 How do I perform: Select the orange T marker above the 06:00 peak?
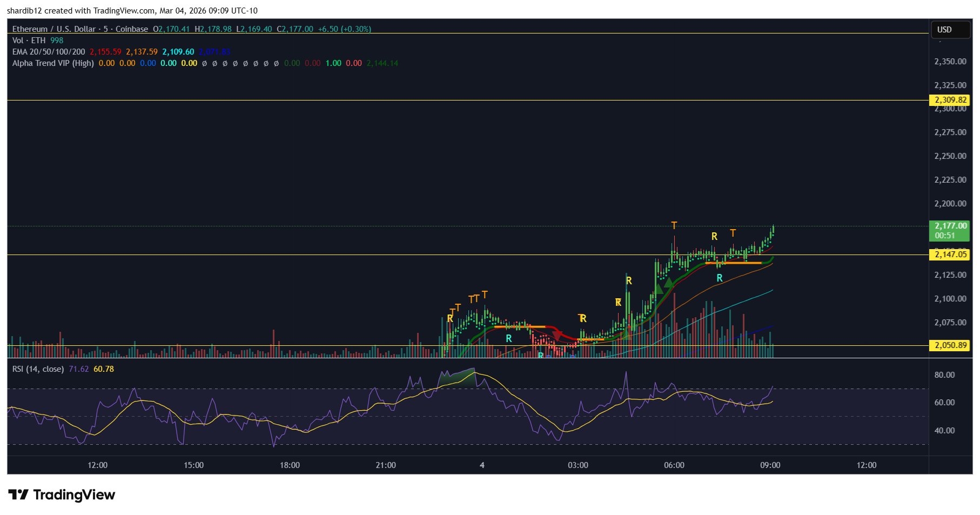point(674,225)
